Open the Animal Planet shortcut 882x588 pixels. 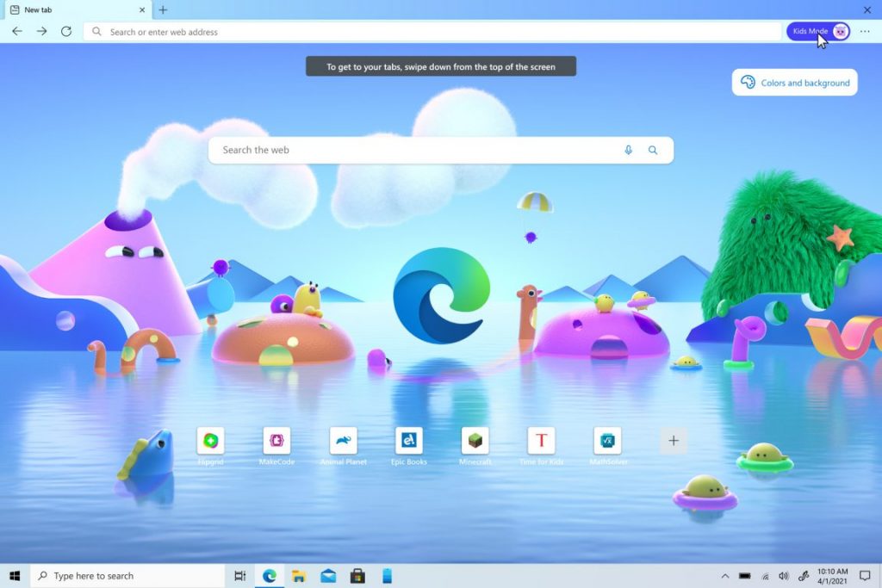[x=343, y=439]
